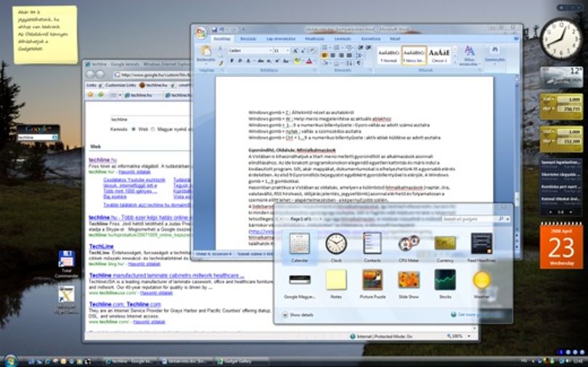Save document via Quick Access save icon
This screenshot has width=588, height=367.
tap(214, 30)
